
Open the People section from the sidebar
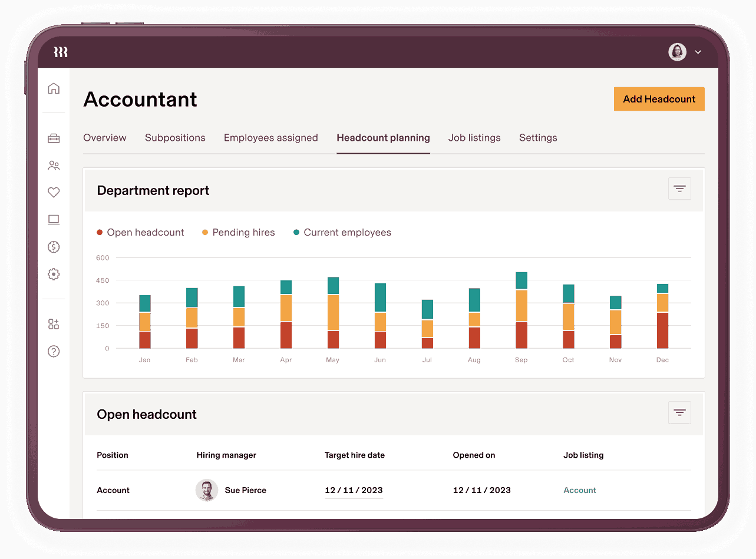point(54,166)
